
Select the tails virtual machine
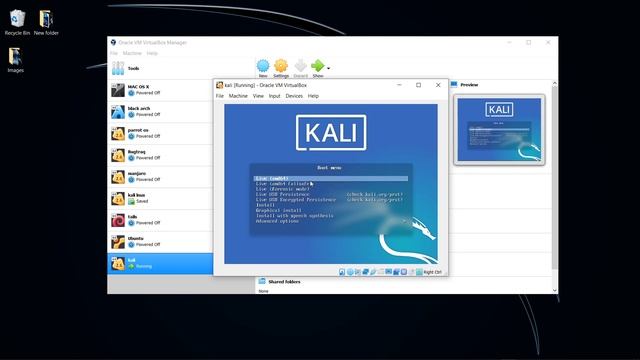pyautogui.click(x=160, y=220)
